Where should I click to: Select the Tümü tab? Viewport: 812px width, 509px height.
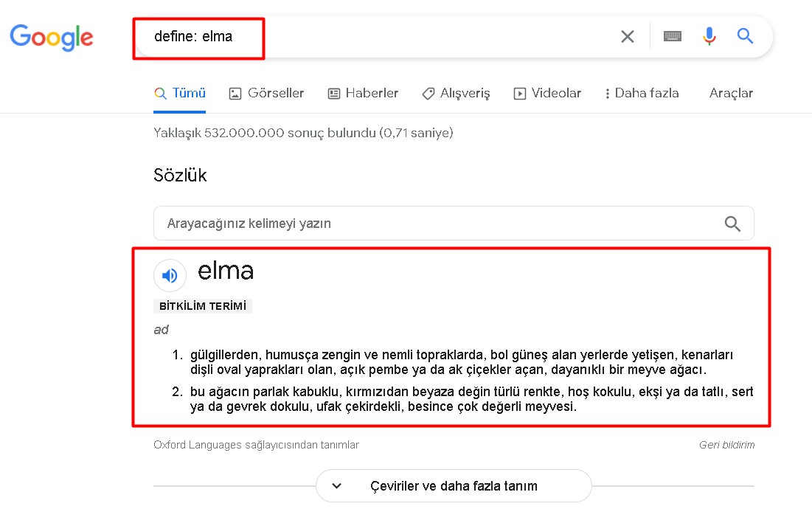pos(180,93)
